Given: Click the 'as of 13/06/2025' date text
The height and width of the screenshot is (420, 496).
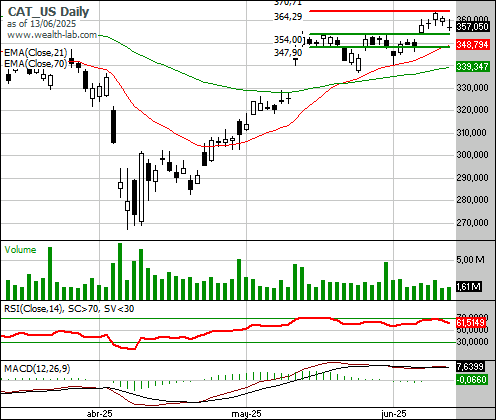Looking at the screenshot, I should coord(41,24).
